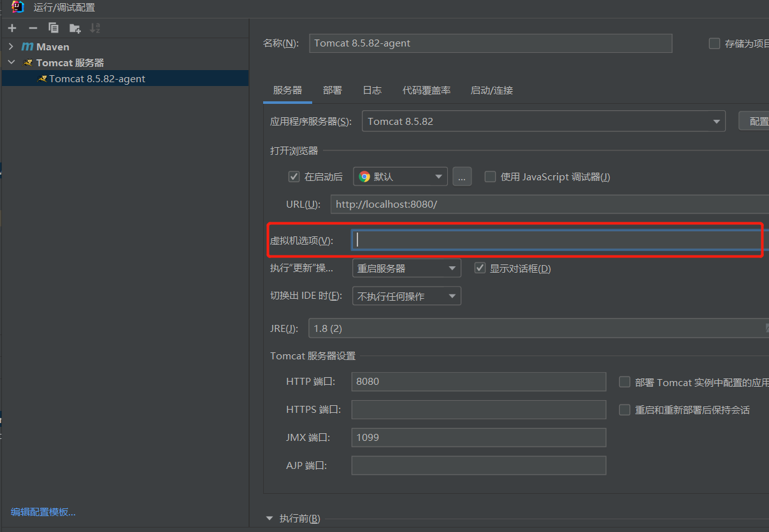This screenshot has height=532, width=769.
Task: Open the Edit configuration templates link
Action: tap(43, 512)
